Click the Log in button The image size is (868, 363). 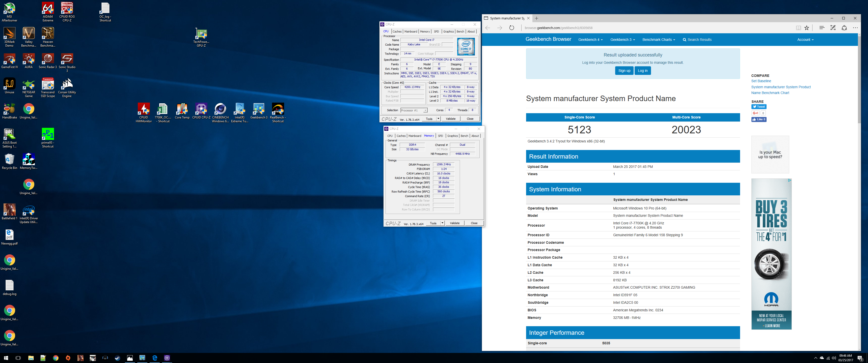pos(643,71)
